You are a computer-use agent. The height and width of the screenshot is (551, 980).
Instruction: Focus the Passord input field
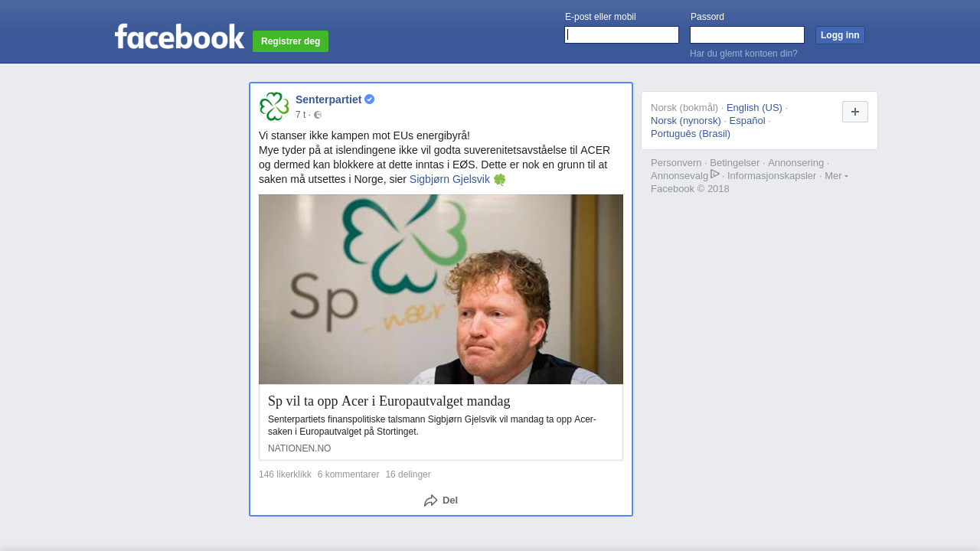click(747, 35)
